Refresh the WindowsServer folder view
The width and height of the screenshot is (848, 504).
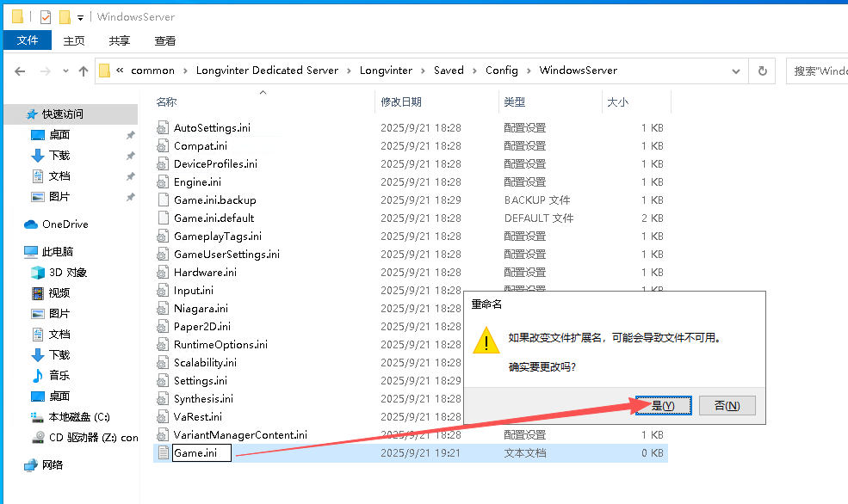click(763, 71)
